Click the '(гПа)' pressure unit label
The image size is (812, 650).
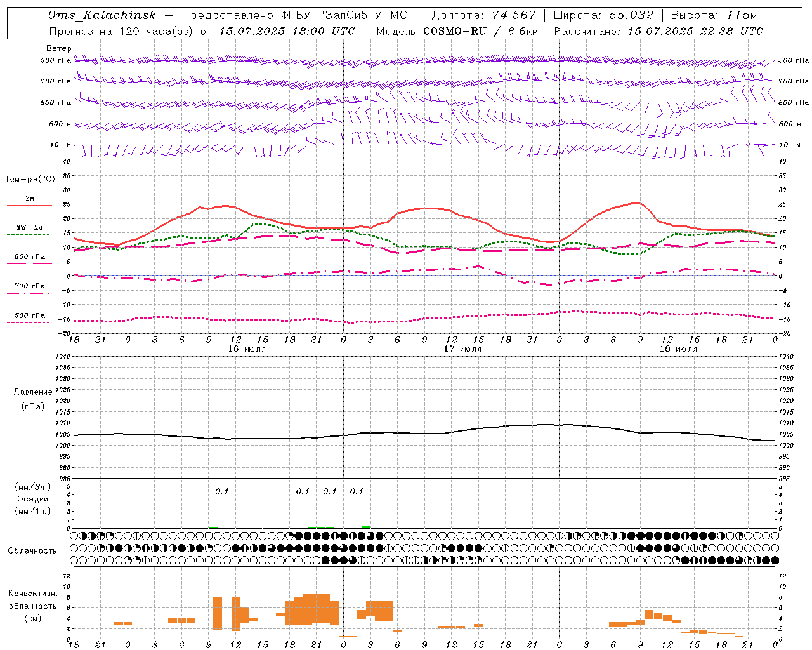(x=33, y=407)
